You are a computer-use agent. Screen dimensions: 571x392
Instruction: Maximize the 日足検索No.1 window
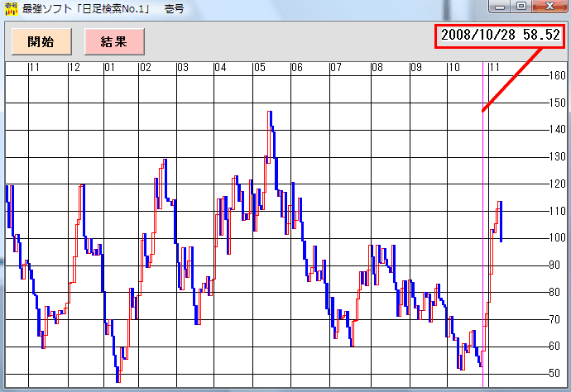pos(521,6)
